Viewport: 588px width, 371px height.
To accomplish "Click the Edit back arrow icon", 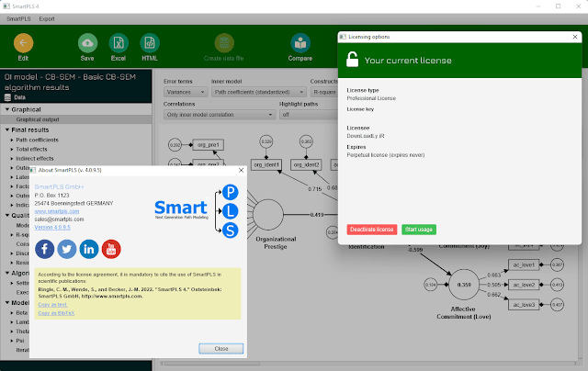I will [x=23, y=43].
